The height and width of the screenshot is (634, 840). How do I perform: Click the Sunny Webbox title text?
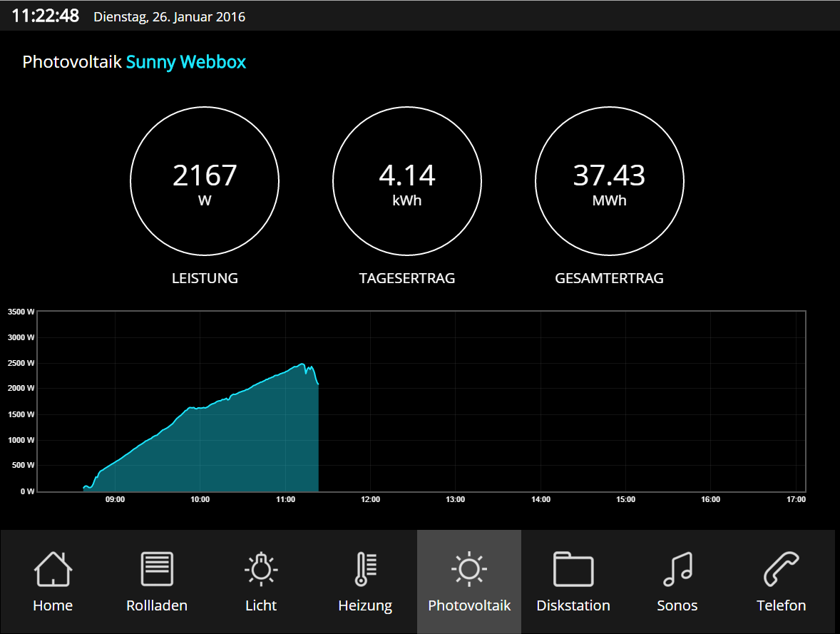[186, 62]
